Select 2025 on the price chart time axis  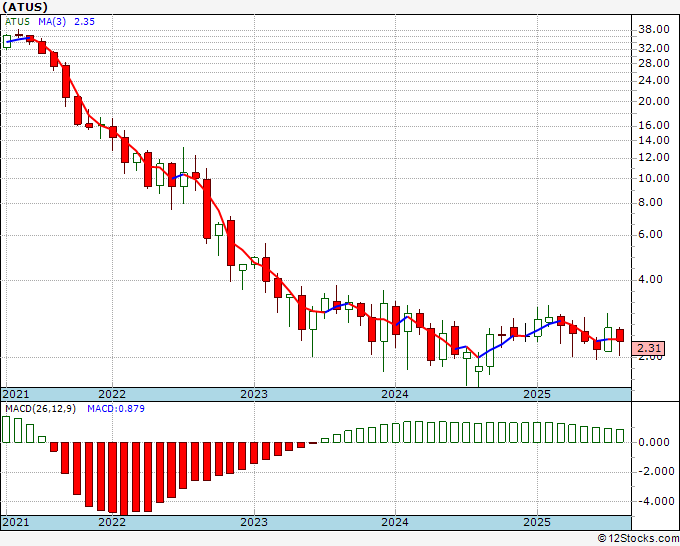(537, 394)
